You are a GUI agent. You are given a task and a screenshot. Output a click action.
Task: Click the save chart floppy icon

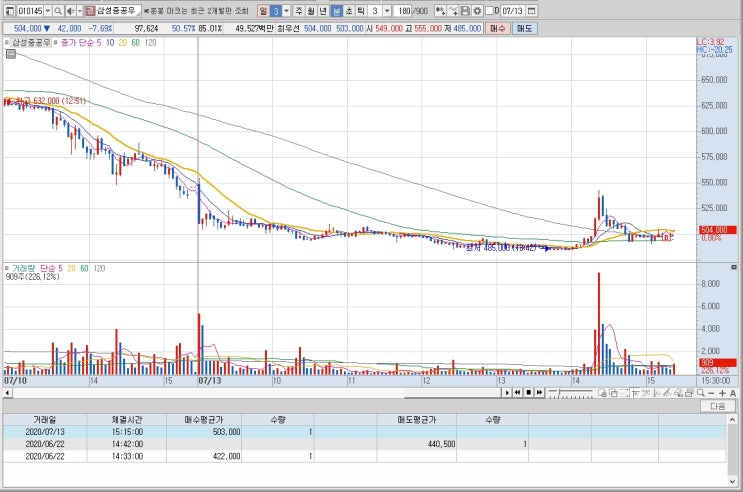pyautogui.click(x=465, y=10)
